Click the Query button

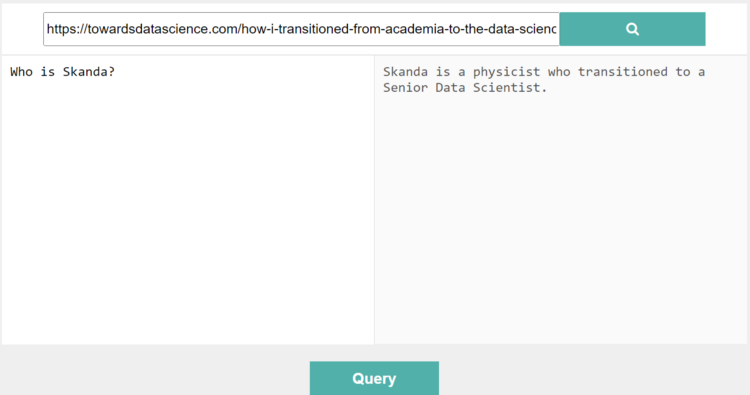374,378
